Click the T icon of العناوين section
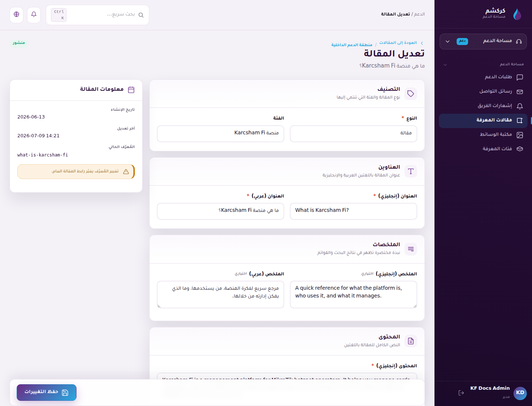The height and width of the screenshot is (406, 532). click(x=411, y=171)
